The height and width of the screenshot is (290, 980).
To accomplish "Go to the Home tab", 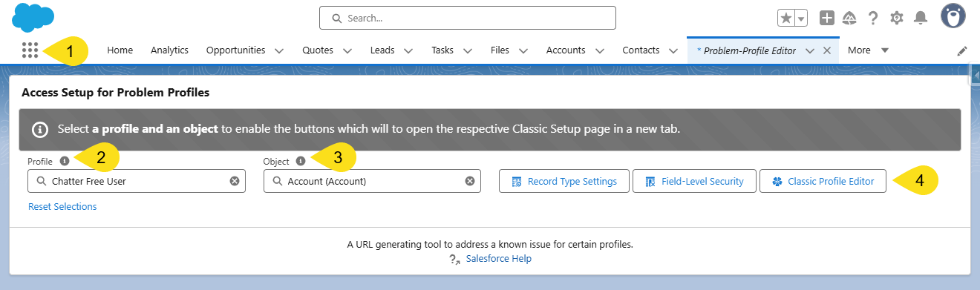I will (x=120, y=50).
